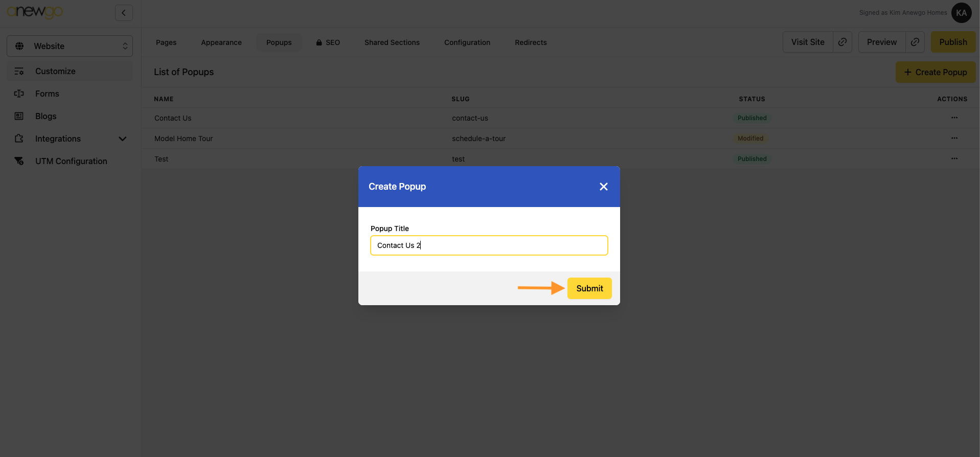The width and height of the screenshot is (980, 457).
Task: Click the Popup Title input field
Action: click(x=489, y=245)
